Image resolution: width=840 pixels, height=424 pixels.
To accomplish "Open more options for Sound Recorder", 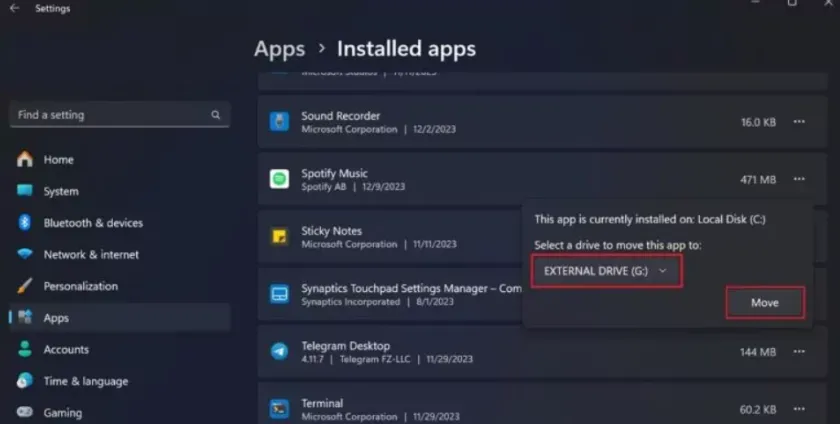I will [x=799, y=122].
